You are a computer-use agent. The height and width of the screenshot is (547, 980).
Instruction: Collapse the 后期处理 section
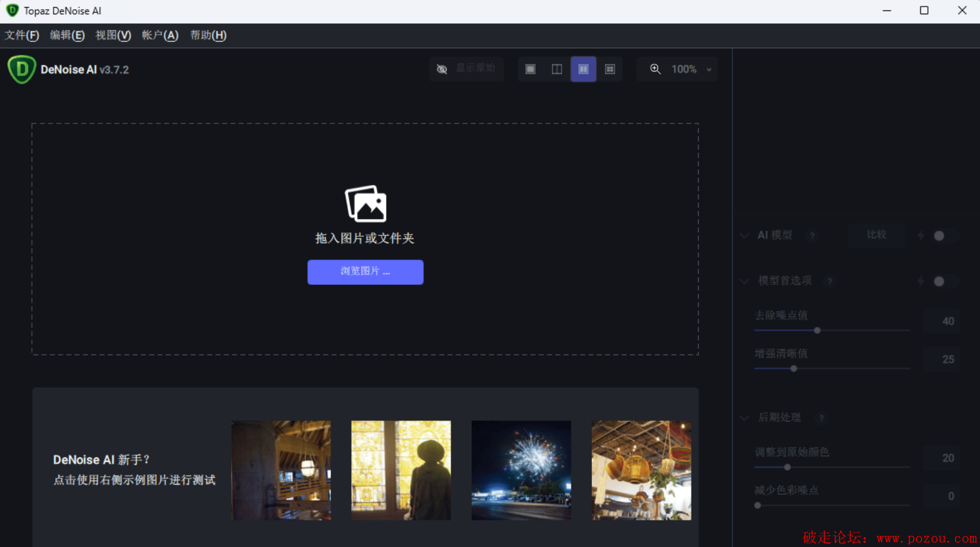tap(745, 418)
